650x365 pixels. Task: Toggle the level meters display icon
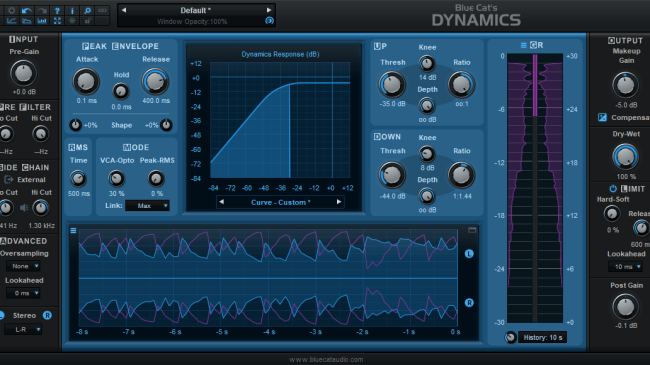42,20
